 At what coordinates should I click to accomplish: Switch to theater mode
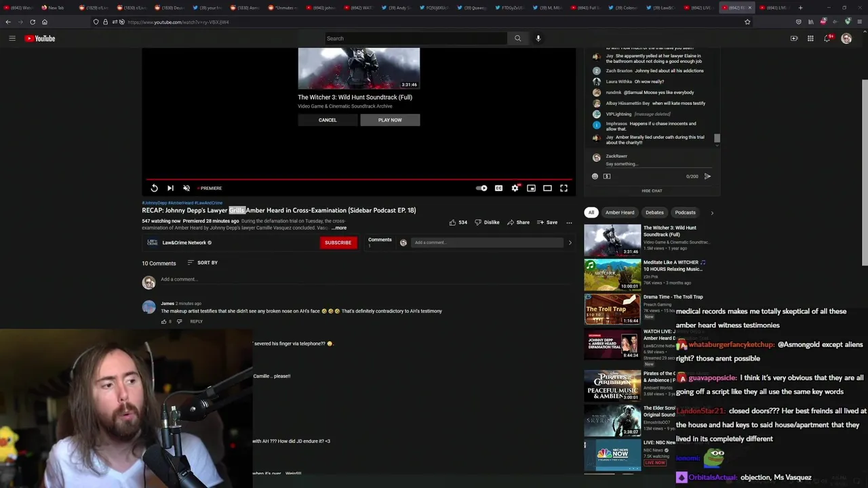click(x=547, y=188)
